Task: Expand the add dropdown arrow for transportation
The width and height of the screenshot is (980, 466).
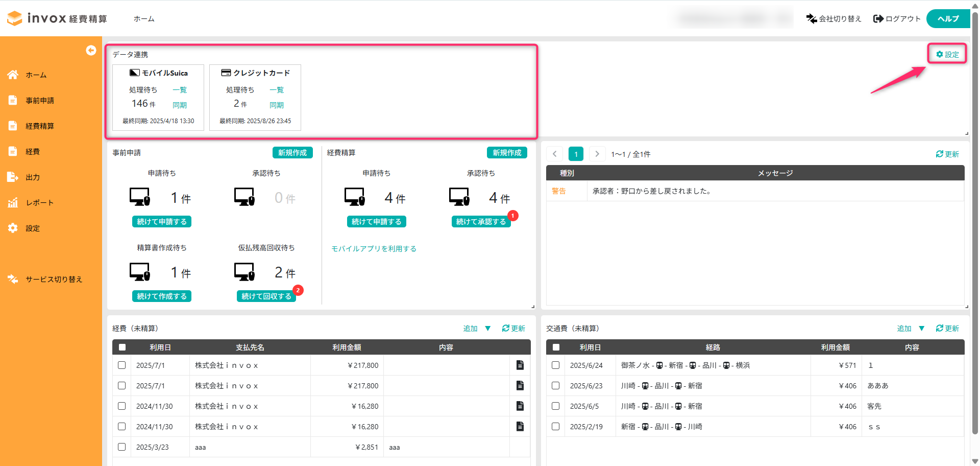Action: (921, 328)
